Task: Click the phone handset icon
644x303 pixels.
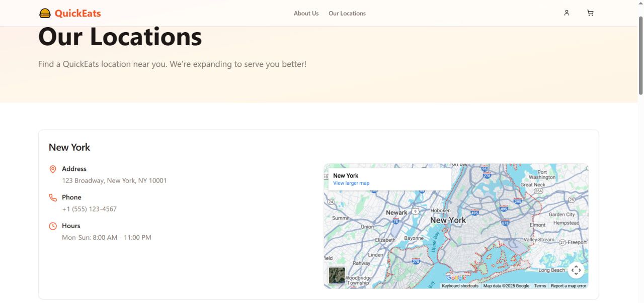Action: [53, 197]
